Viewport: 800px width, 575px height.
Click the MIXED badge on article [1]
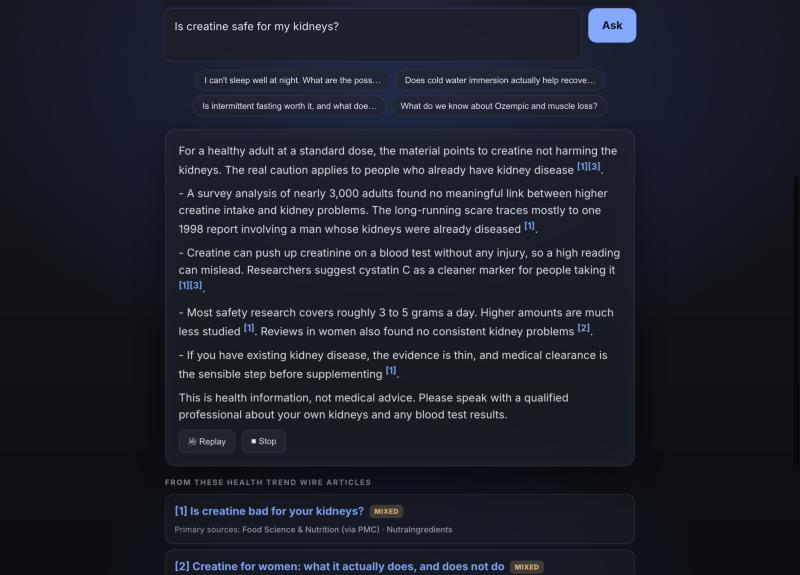386,511
